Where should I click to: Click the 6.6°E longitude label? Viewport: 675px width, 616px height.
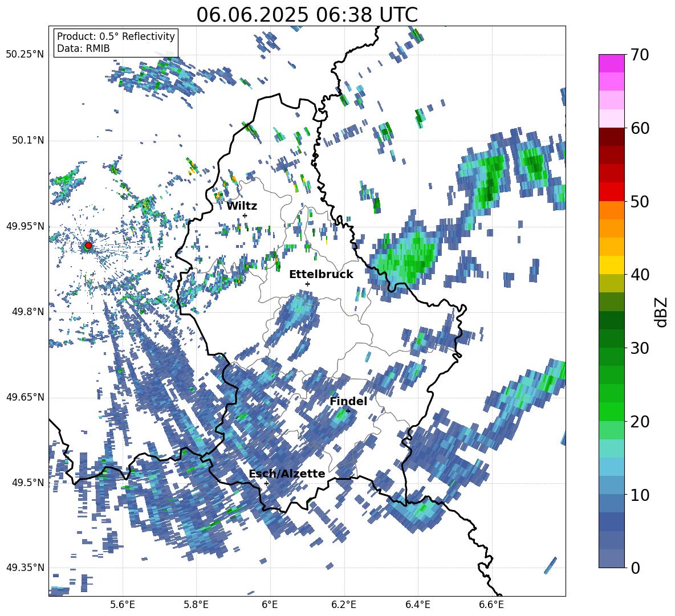click(491, 605)
